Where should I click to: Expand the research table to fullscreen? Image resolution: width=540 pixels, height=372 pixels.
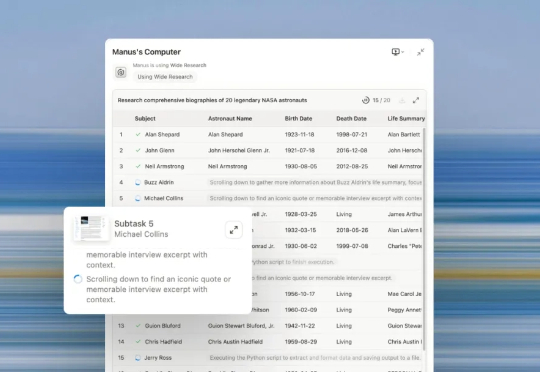(x=416, y=100)
